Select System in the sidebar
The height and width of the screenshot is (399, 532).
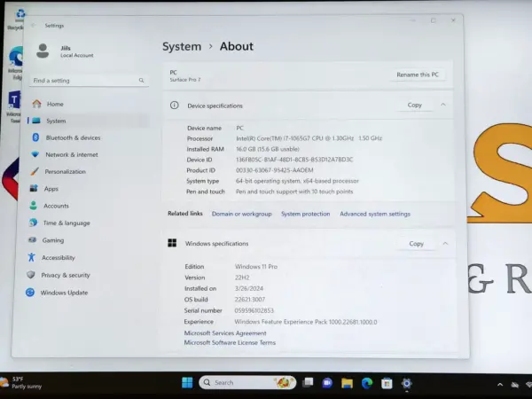coord(88,121)
